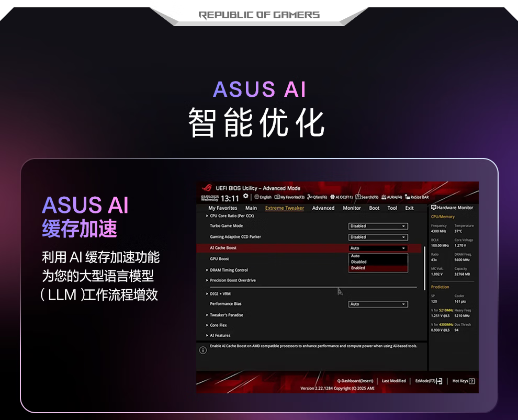Open Search(F9) in BIOS toolbar

click(367, 197)
